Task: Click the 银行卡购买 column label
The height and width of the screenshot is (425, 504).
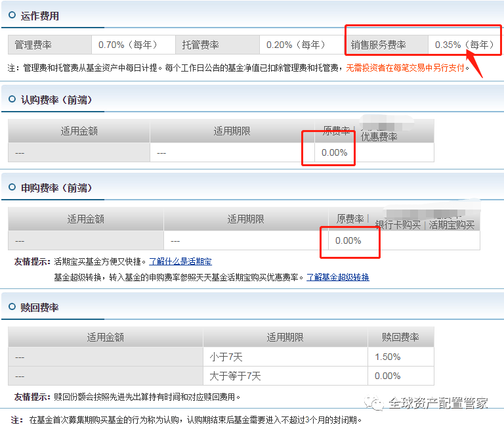Action: (x=398, y=225)
